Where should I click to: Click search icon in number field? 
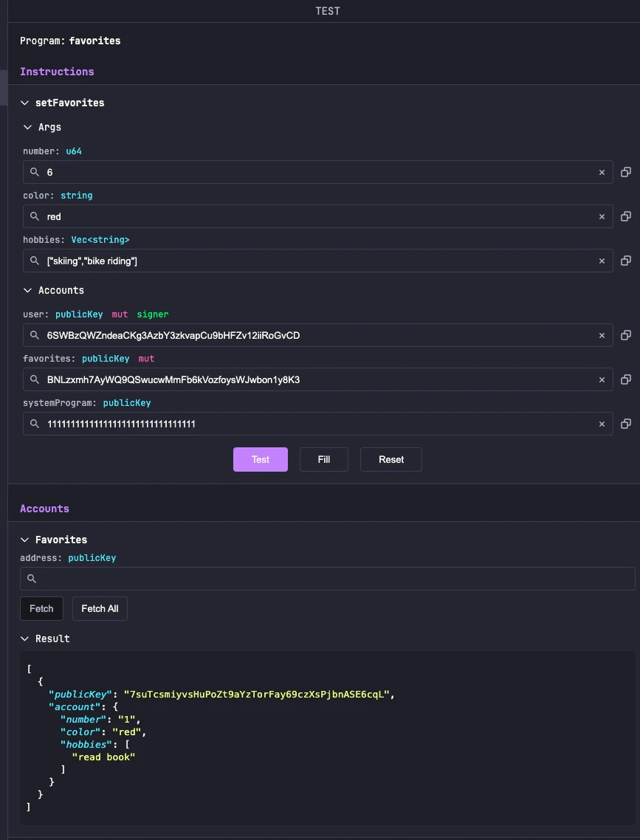point(35,172)
